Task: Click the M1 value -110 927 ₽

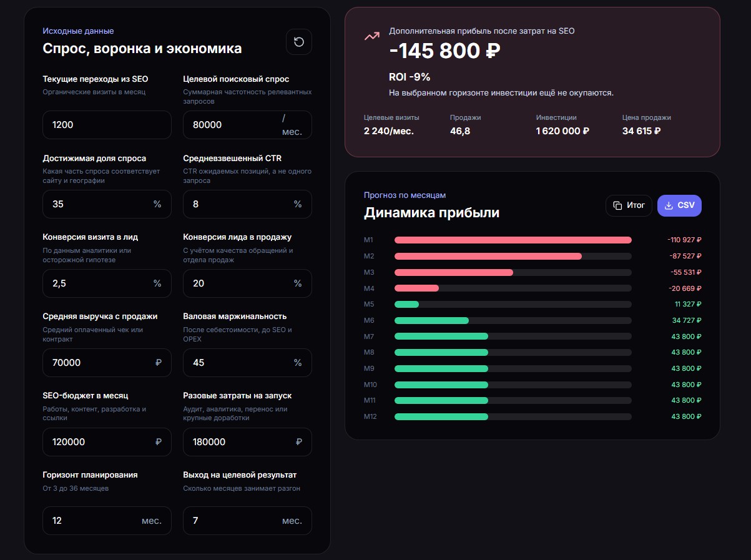Action: click(x=684, y=240)
